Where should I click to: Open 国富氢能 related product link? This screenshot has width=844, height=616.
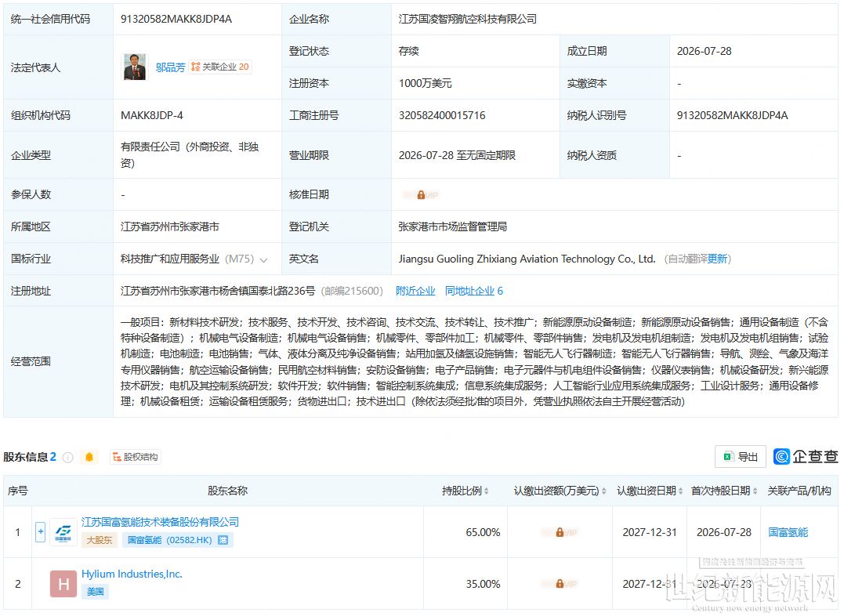(x=788, y=533)
